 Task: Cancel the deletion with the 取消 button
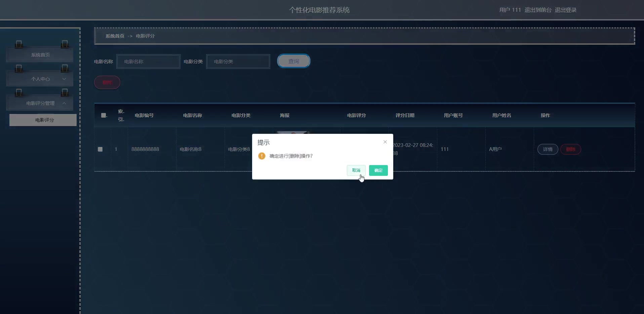click(356, 170)
